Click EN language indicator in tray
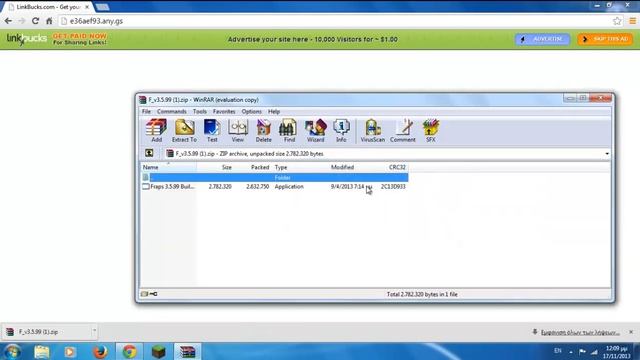The image size is (640, 360). pyautogui.click(x=558, y=351)
